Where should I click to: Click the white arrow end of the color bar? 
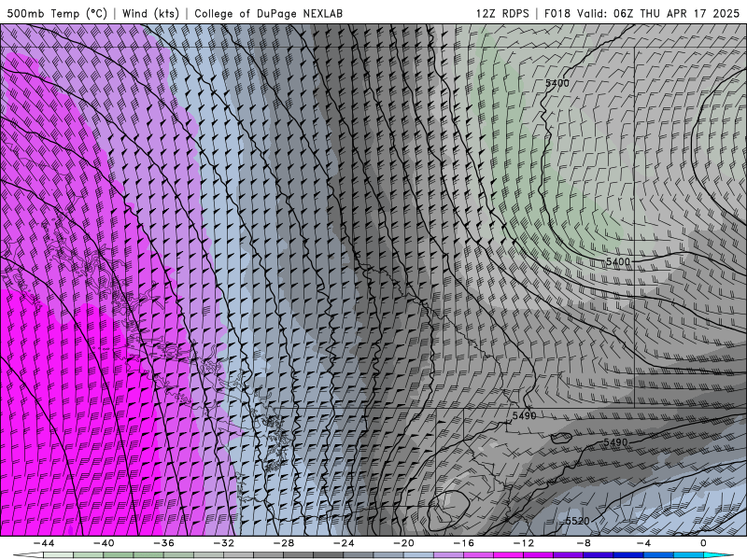point(28,555)
